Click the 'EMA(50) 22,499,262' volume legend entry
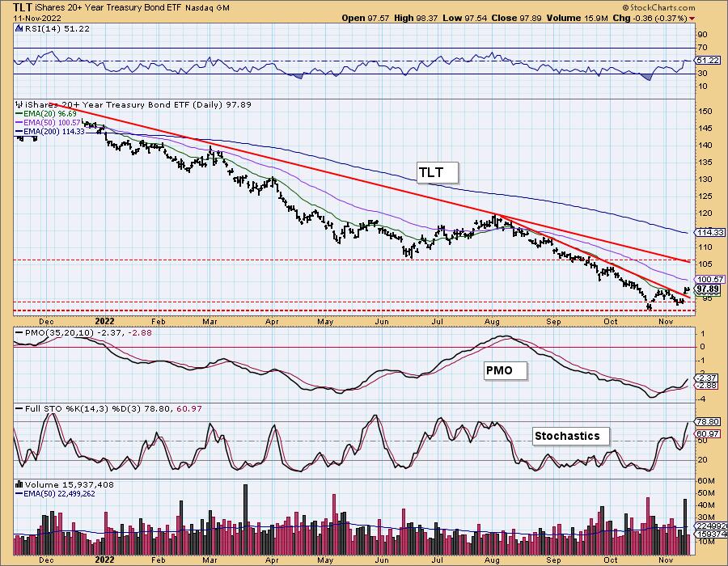Screen dimensions: 728x566 (x=59, y=493)
